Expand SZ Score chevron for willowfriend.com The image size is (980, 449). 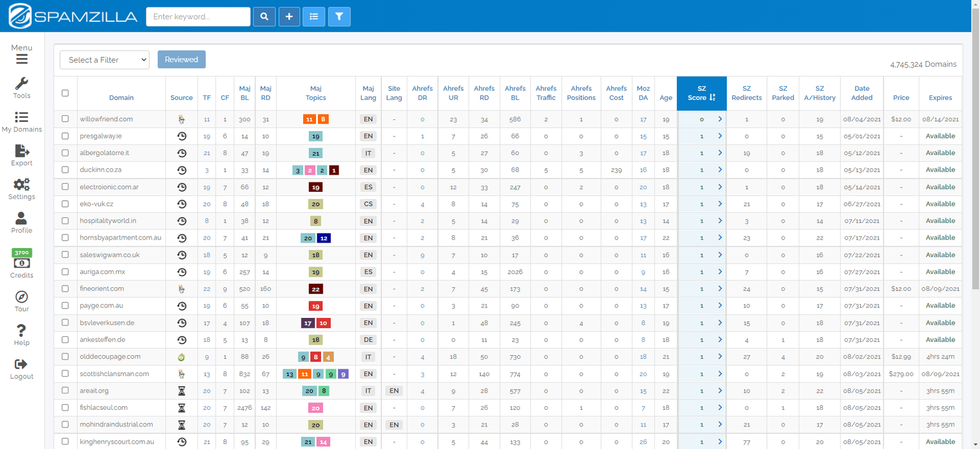click(x=720, y=119)
